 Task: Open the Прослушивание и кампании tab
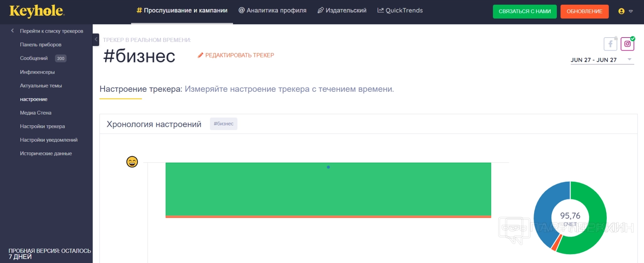point(182,10)
